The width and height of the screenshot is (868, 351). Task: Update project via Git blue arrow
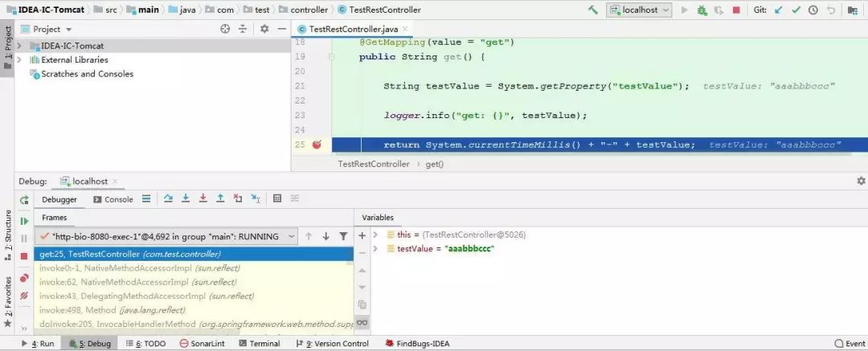(x=778, y=10)
